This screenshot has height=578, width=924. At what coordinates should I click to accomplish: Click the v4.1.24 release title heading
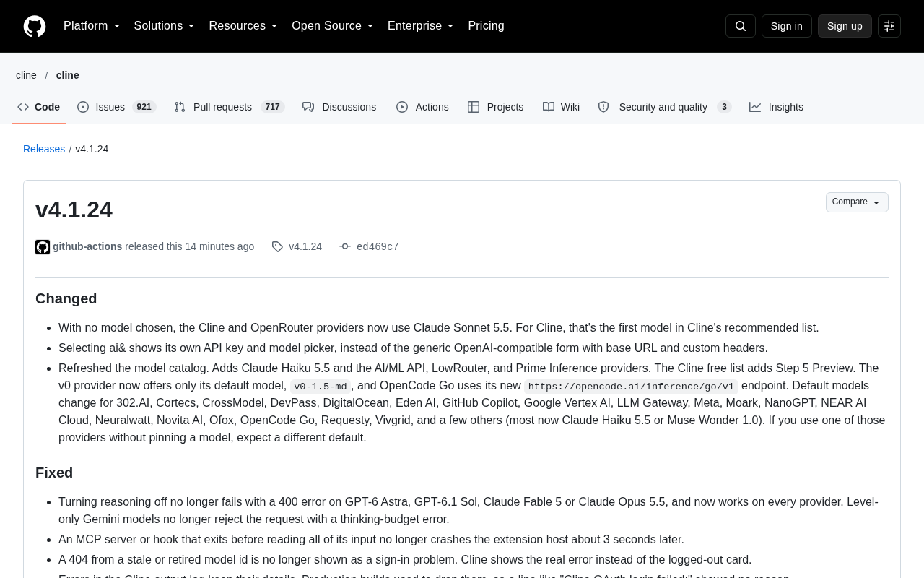[74, 210]
